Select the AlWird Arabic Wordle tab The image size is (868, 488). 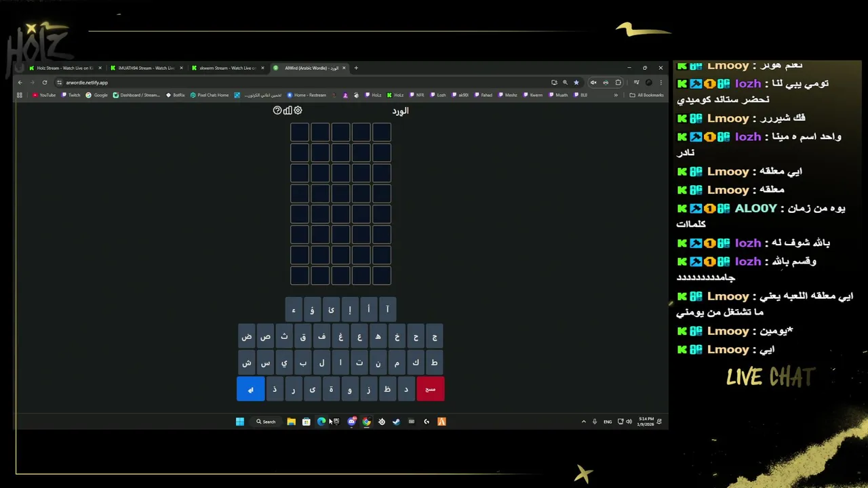click(310, 68)
